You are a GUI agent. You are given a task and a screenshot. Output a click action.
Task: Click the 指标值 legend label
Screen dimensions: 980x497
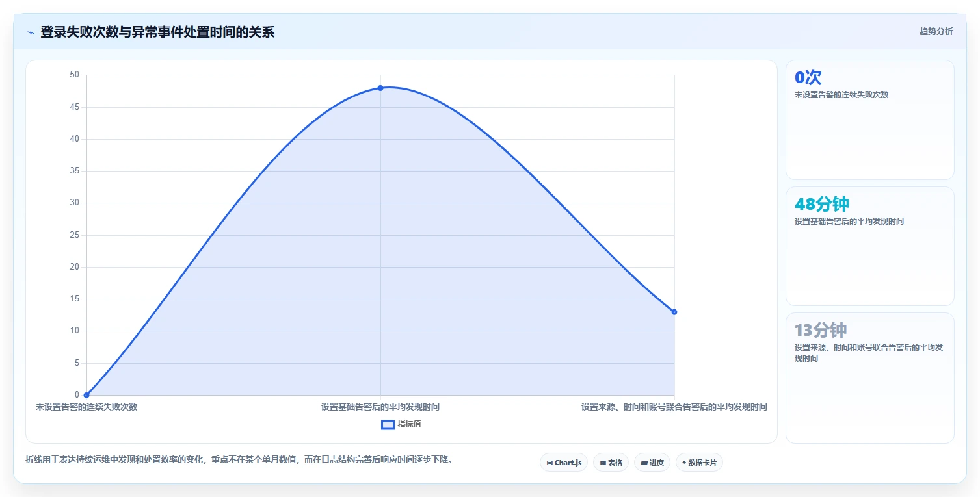click(409, 424)
